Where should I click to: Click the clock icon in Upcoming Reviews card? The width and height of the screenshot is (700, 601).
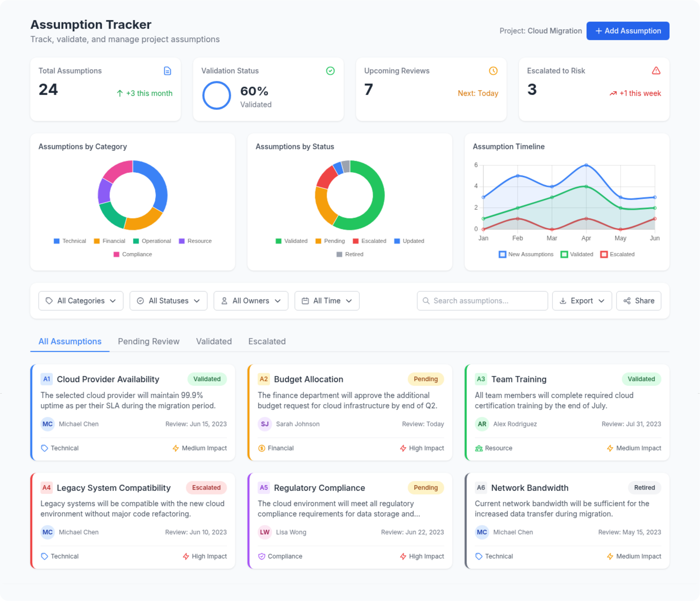pos(493,71)
